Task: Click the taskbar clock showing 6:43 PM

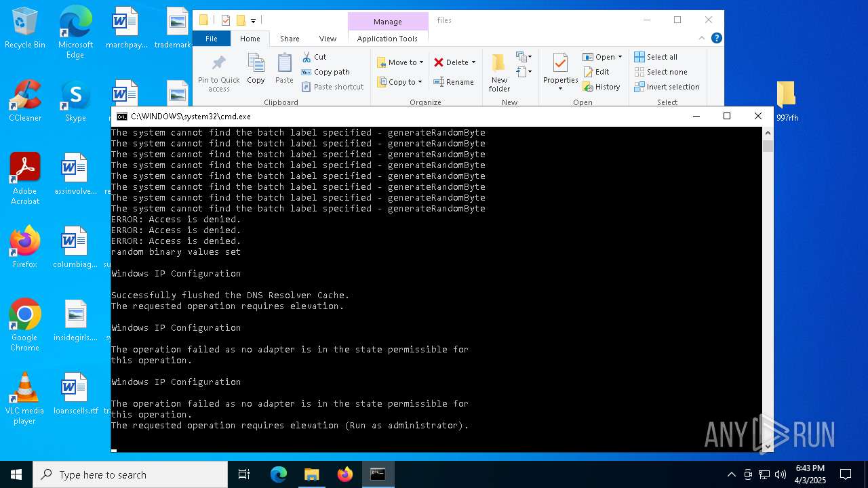Action: click(x=810, y=474)
